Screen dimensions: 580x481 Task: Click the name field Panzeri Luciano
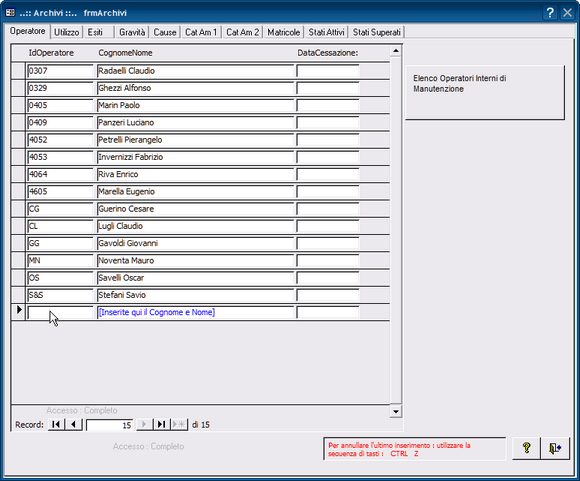(195, 122)
